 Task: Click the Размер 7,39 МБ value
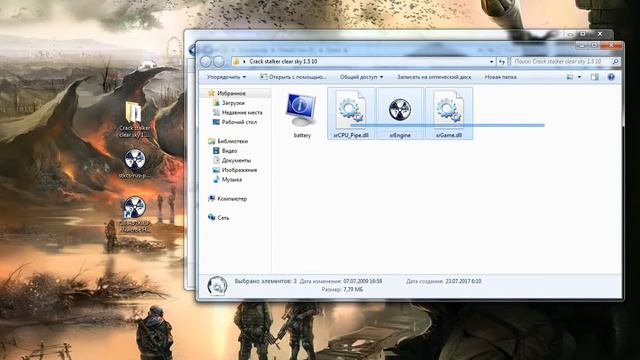tap(353, 289)
